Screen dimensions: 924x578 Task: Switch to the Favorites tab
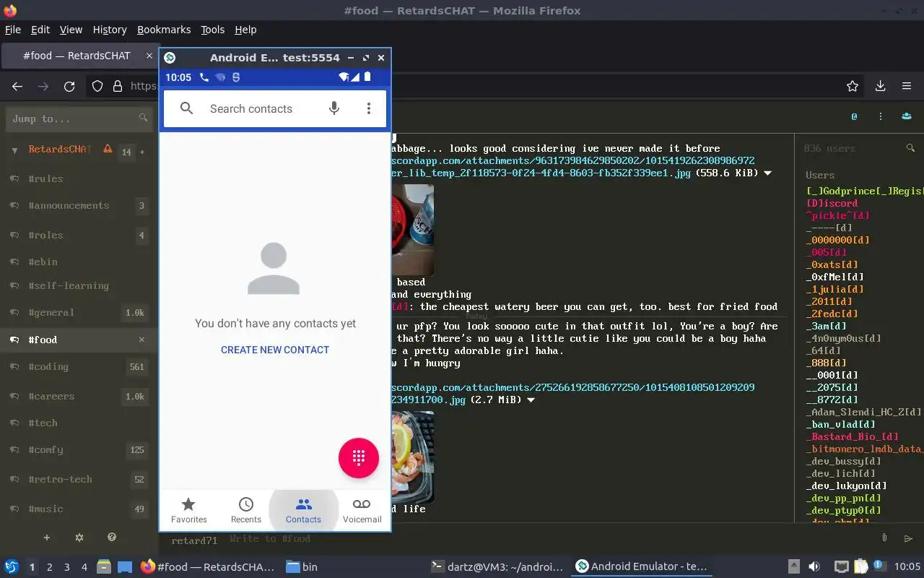(x=188, y=510)
